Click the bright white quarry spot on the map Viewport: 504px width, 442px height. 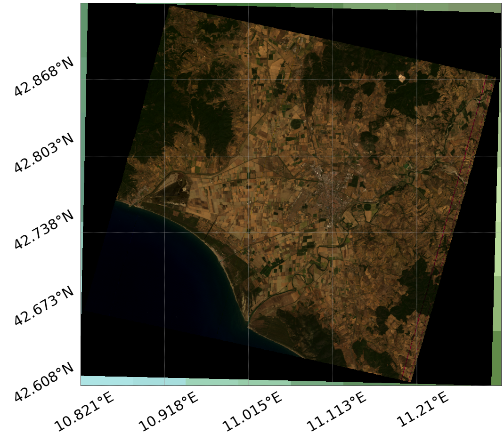(402, 78)
